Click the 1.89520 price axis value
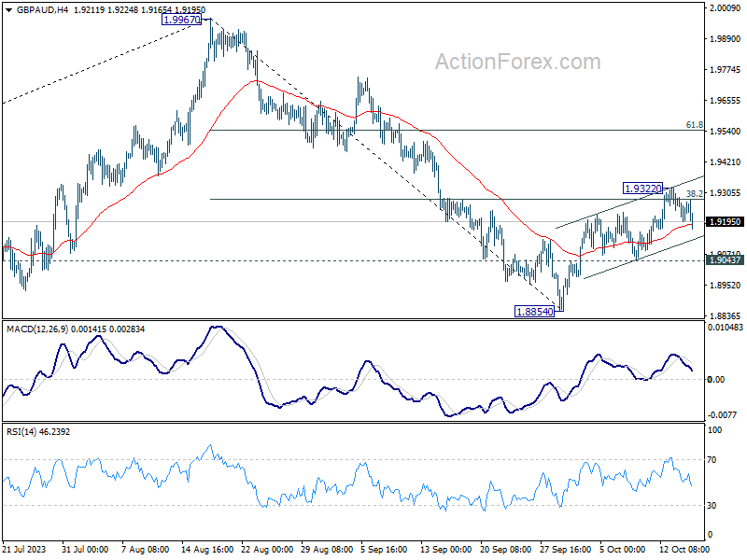The image size is (747, 560). 726,286
